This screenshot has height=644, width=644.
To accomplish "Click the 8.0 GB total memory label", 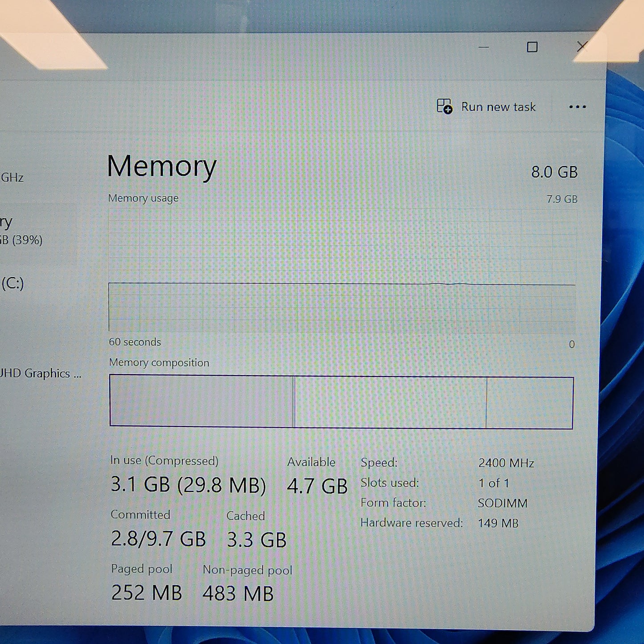I will (x=555, y=172).
